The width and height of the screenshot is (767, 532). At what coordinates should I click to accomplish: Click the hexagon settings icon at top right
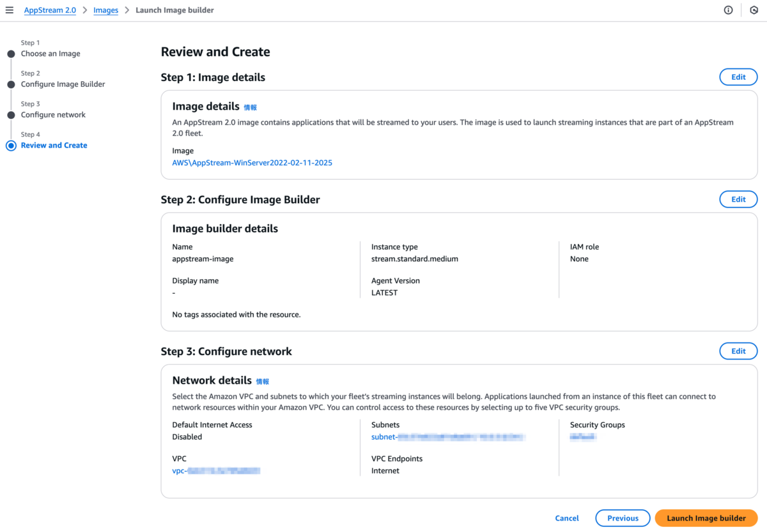click(754, 10)
